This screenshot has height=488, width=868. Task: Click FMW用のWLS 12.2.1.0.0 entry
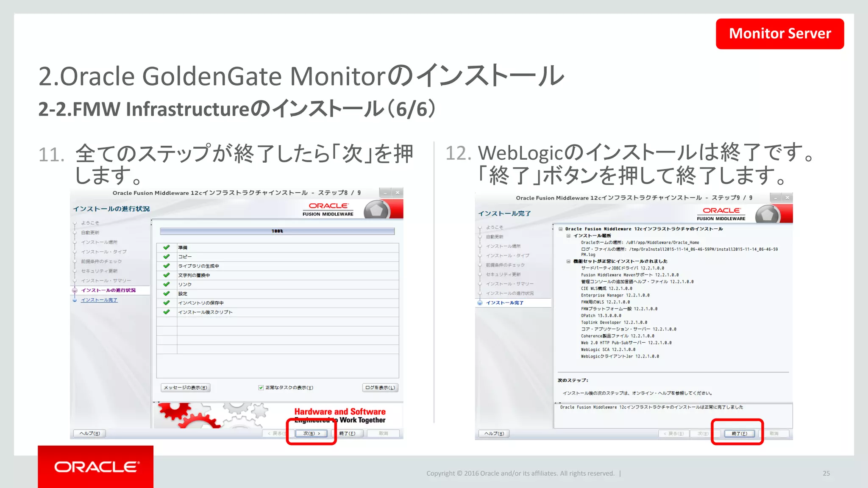[x=605, y=302]
